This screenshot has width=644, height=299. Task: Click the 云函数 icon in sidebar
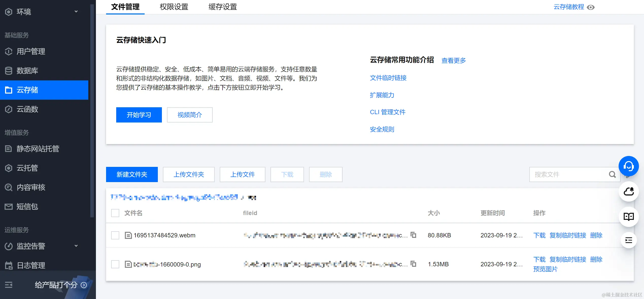point(9,109)
